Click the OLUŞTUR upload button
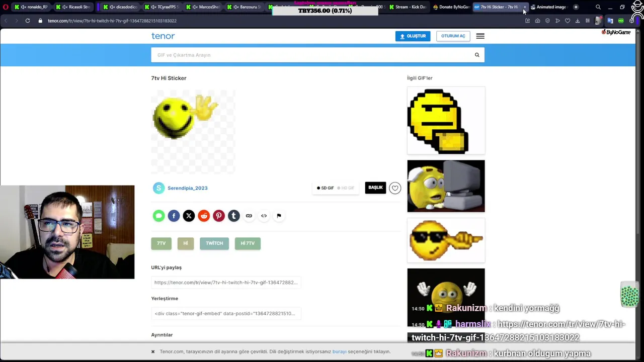The height and width of the screenshot is (362, 644). (413, 36)
